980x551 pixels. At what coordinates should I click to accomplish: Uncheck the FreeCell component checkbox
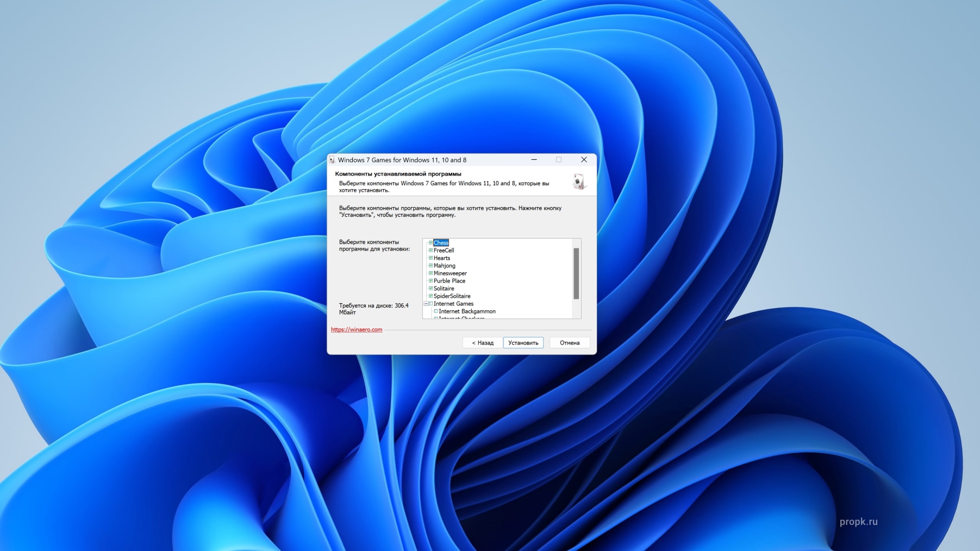(x=430, y=251)
